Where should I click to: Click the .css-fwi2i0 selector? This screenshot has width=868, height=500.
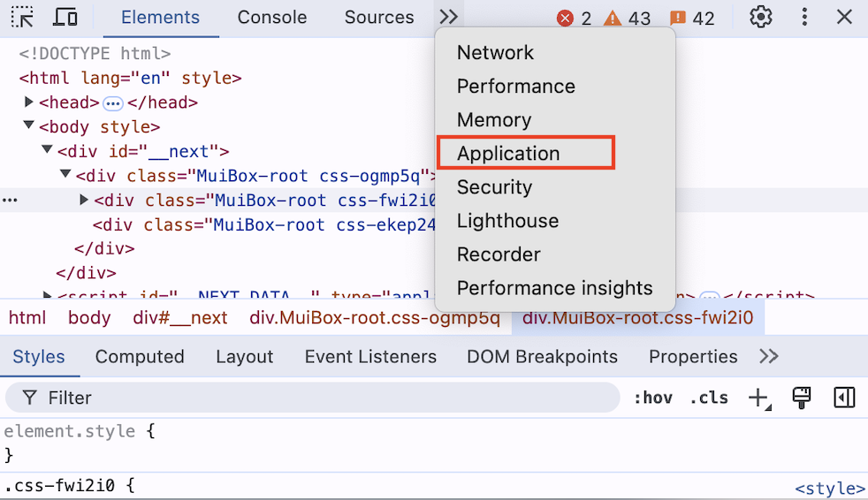(59, 486)
